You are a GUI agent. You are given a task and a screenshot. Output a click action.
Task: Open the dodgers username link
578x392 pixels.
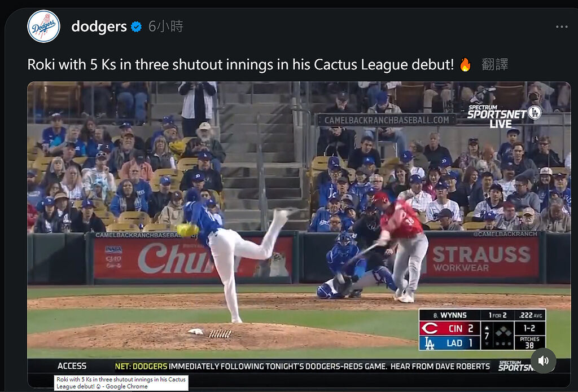[x=99, y=27]
